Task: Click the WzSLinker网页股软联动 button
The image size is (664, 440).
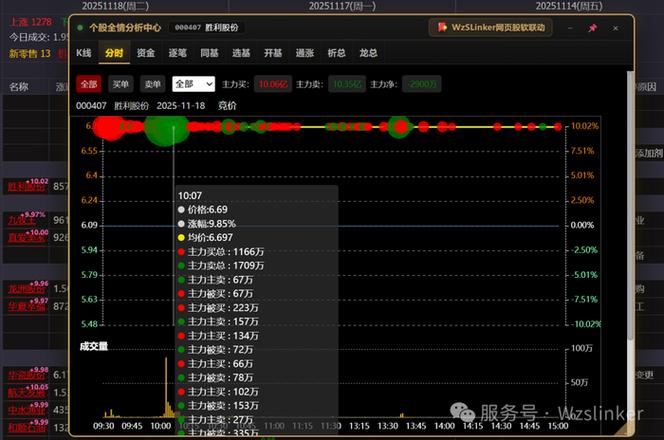Action: coord(491,28)
